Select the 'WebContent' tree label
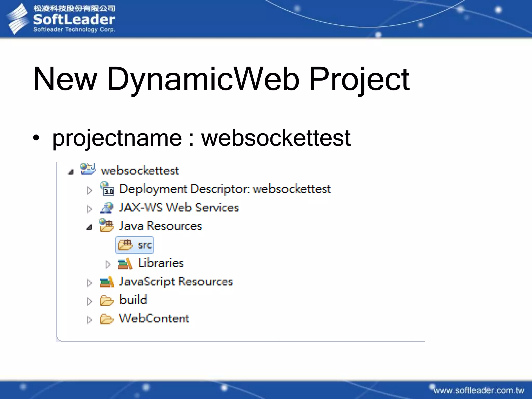Viewport: 532px width, 399px height. [x=154, y=318]
